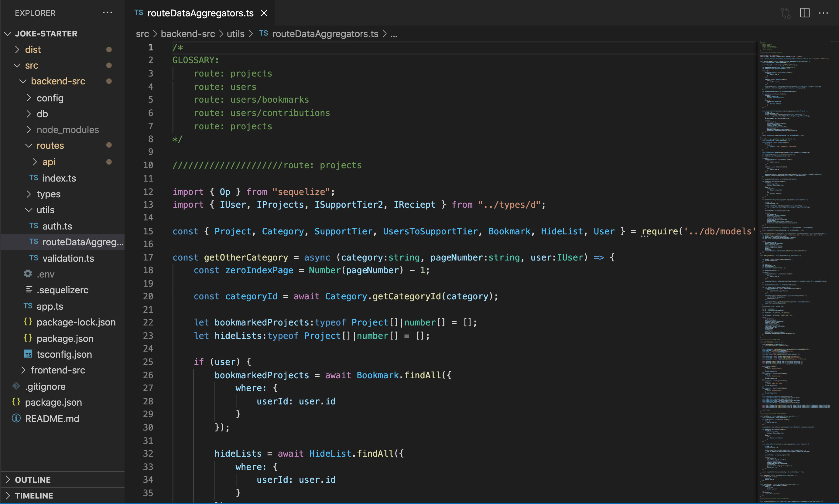The height and width of the screenshot is (504, 839).
Task: Collapse the routes folder
Action: [x=50, y=146]
